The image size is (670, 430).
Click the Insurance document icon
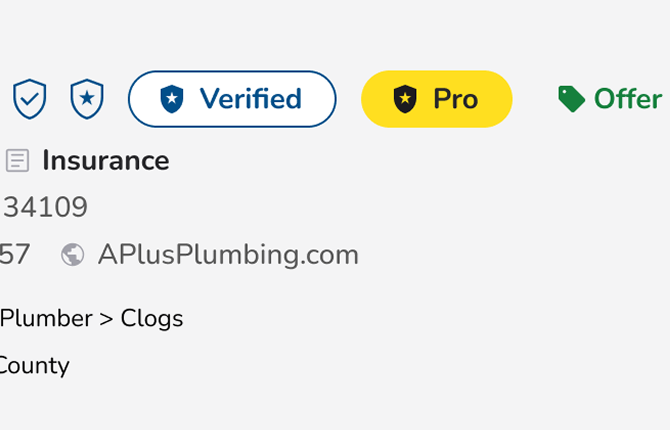(x=17, y=160)
